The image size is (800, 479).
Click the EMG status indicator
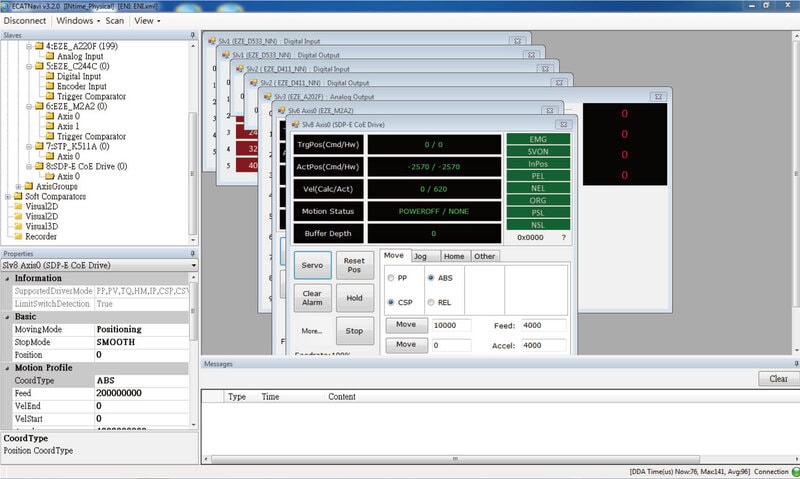[x=538, y=139]
